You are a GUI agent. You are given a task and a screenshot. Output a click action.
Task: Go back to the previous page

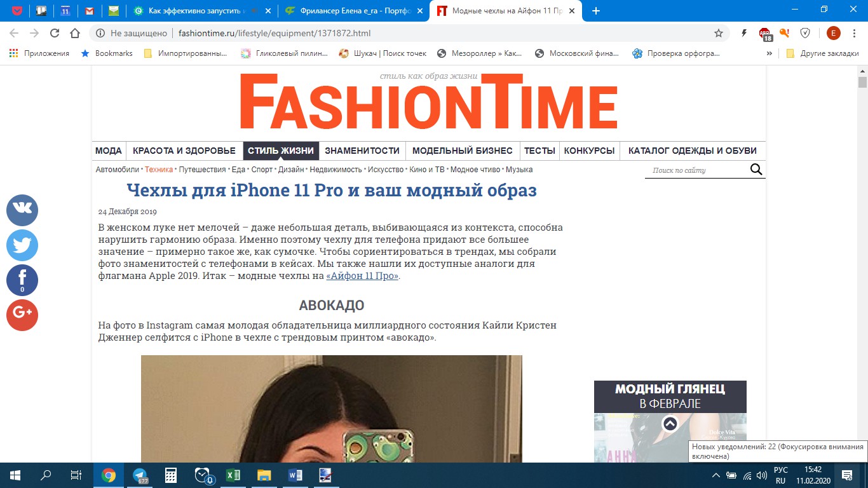tap(14, 33)
